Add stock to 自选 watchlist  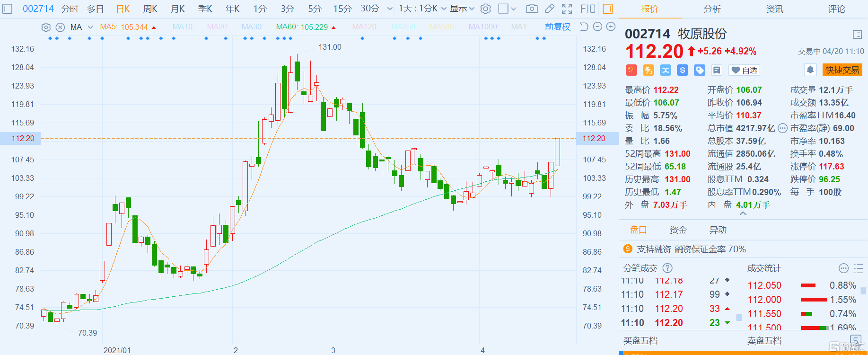point(744,70)
